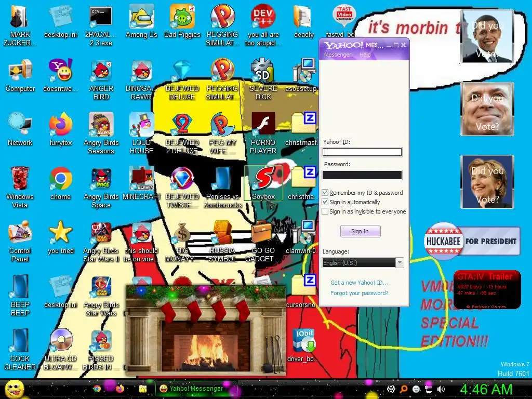Open the BEEP BEEP desktop icon
Screen dimensions: 532x399
pyautogui.click(x=20, y=296)
